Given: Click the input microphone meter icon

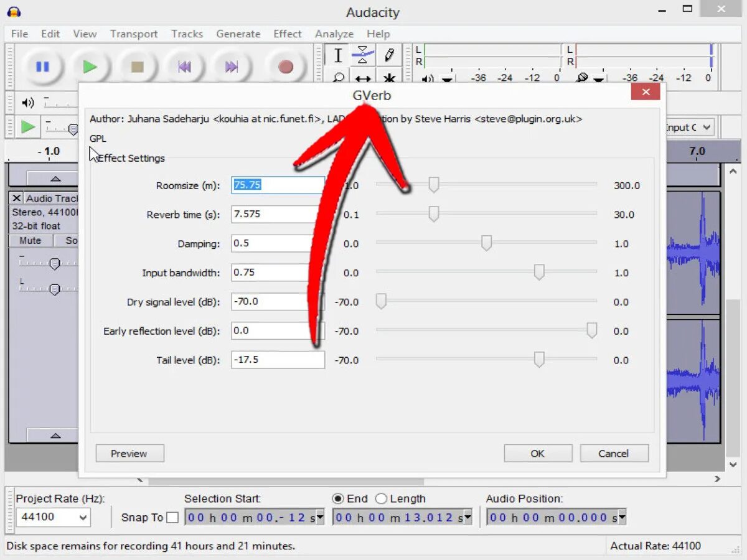Looking at the screenshot, I should click(581, 78).
